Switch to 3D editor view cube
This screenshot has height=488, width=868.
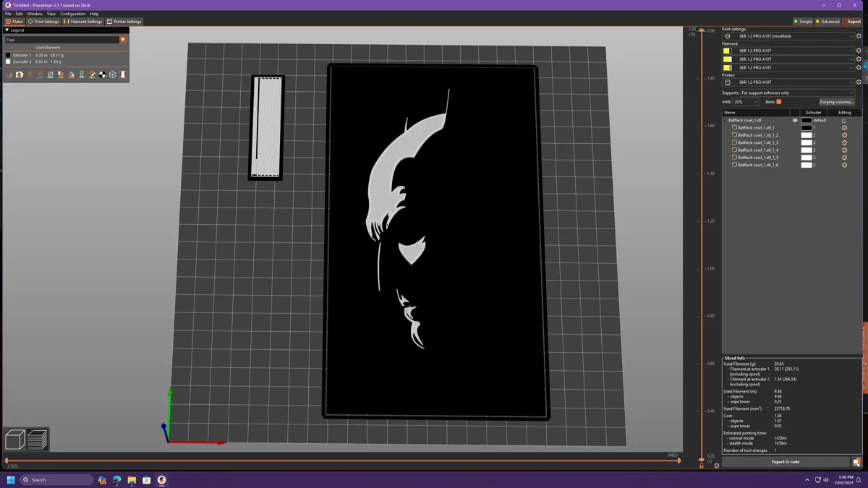(x=14, y=439)
